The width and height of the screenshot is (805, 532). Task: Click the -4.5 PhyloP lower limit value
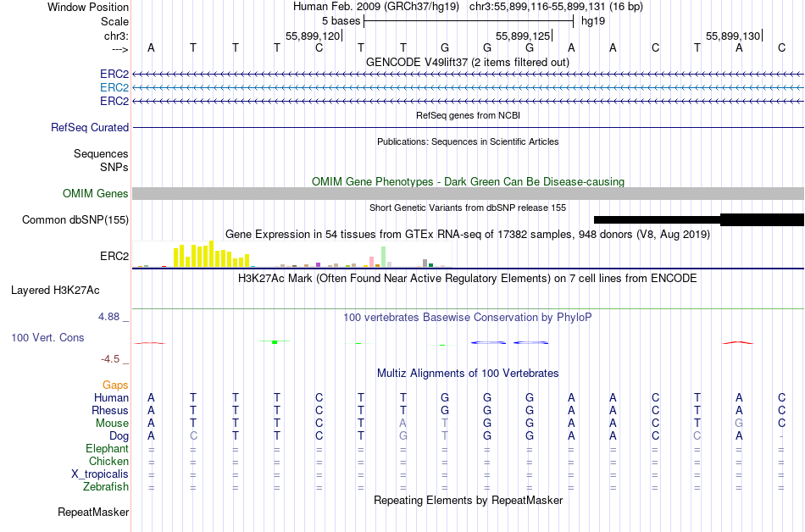point(110,358)
